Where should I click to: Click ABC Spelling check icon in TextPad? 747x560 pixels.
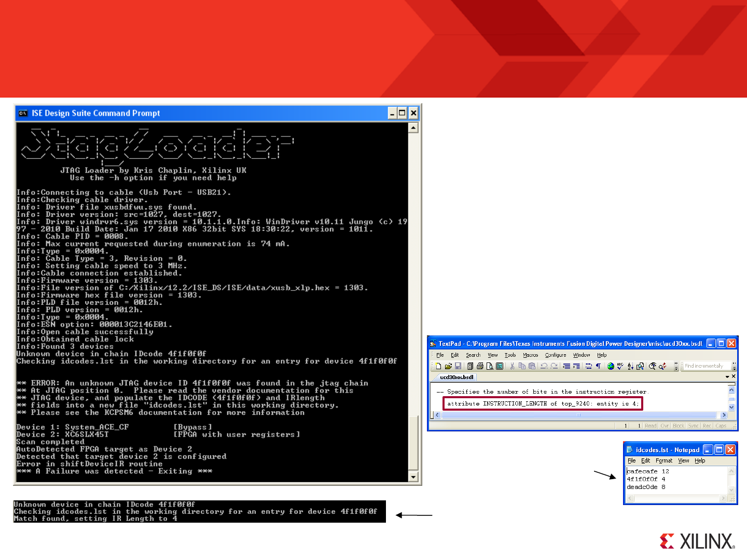tap(620, 366)
